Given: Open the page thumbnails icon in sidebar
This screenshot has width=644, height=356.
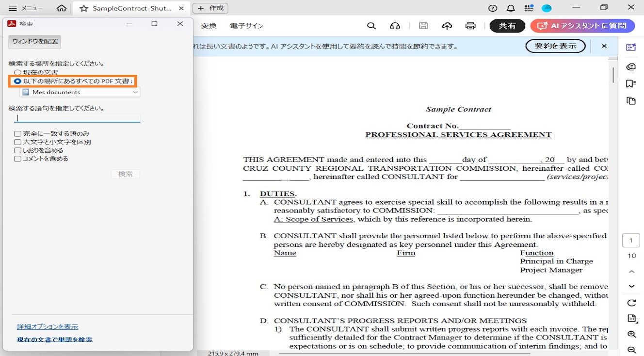Looking at the screenshot, I should 631,101.
